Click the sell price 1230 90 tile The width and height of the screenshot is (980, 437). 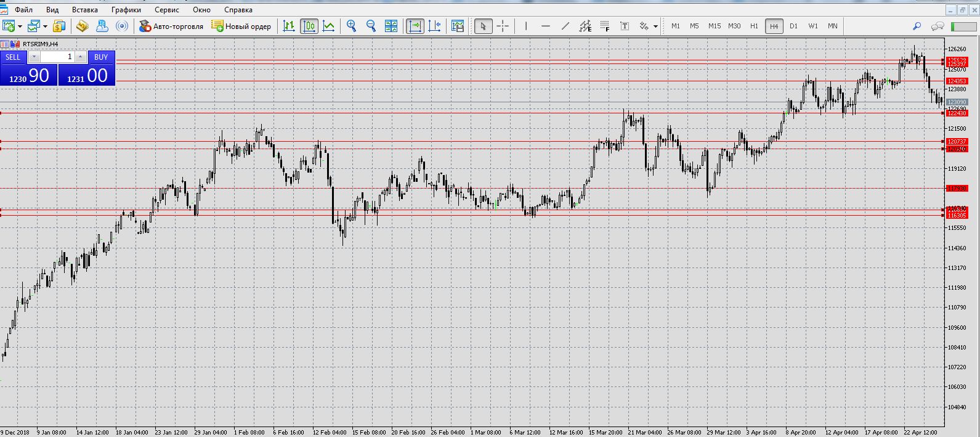point(29,75)
